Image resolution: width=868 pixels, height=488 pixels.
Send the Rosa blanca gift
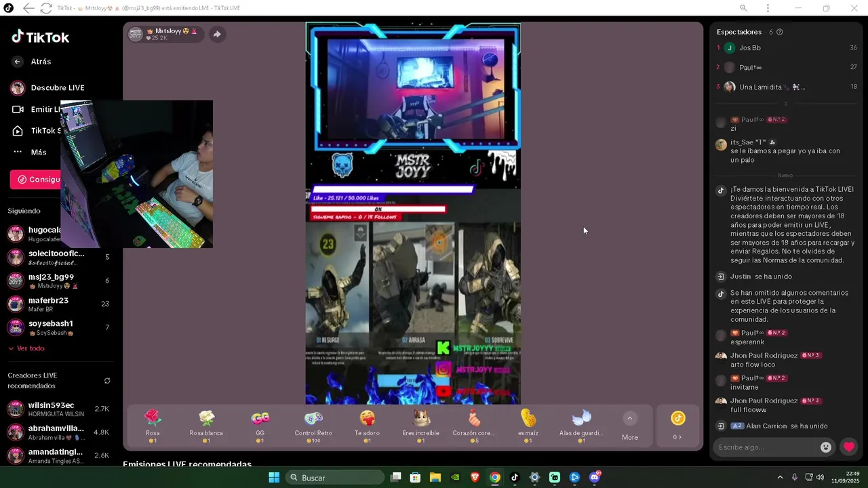coord(206,427)
